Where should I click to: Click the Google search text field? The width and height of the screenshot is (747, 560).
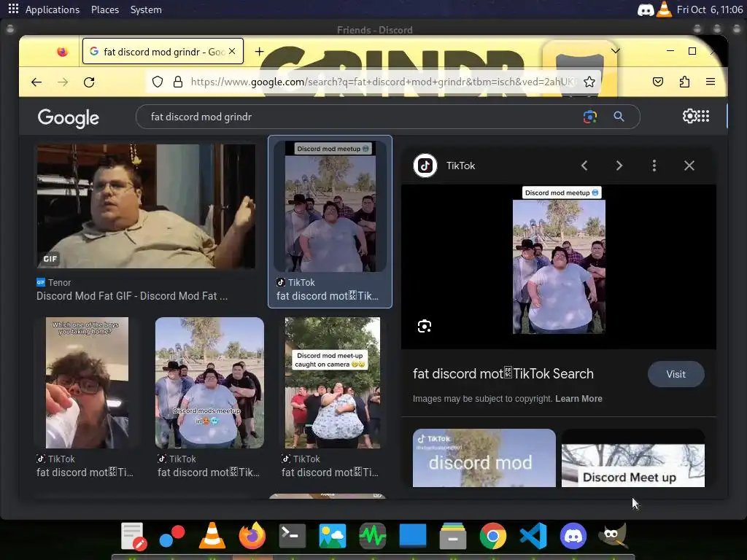point(362,117)
